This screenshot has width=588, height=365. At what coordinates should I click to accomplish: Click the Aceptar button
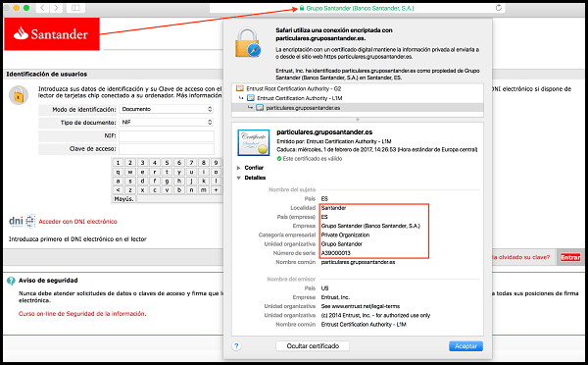pyautogui.click(x=465, y=345)
